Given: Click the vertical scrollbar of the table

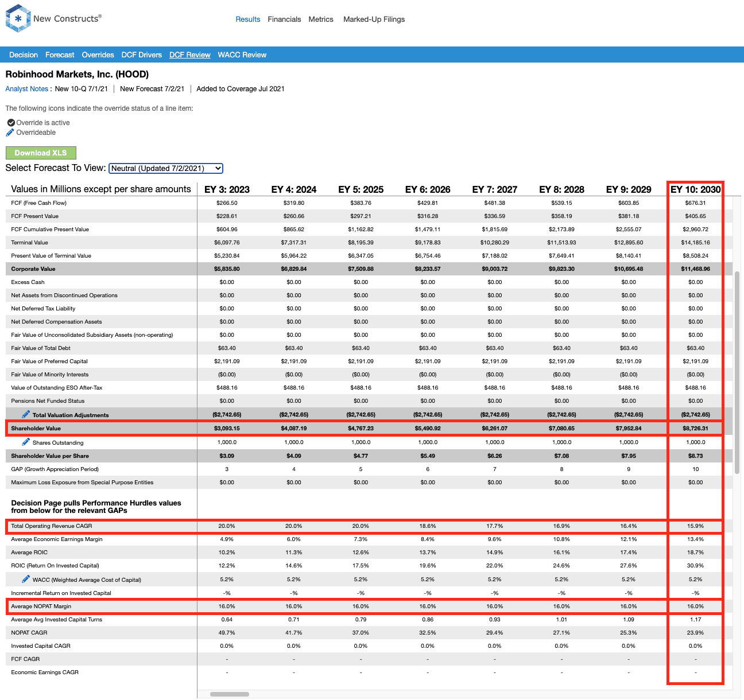Looking at the screenshot, I should pos(737,373).
